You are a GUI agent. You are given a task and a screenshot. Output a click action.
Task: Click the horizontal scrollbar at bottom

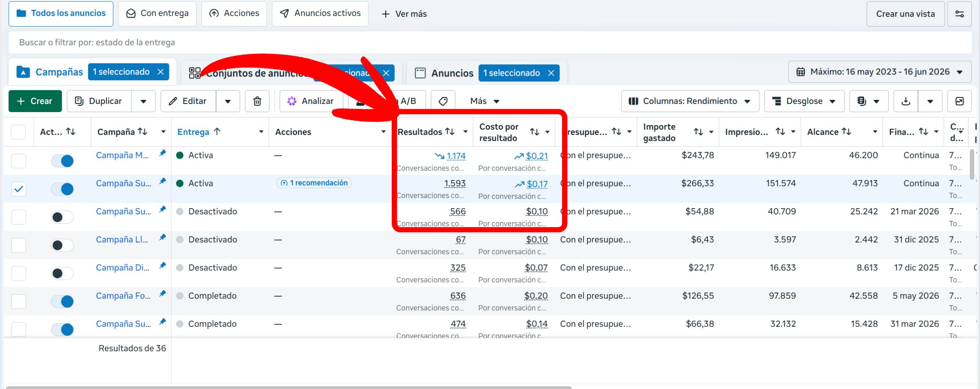click(x=289, y=387)
